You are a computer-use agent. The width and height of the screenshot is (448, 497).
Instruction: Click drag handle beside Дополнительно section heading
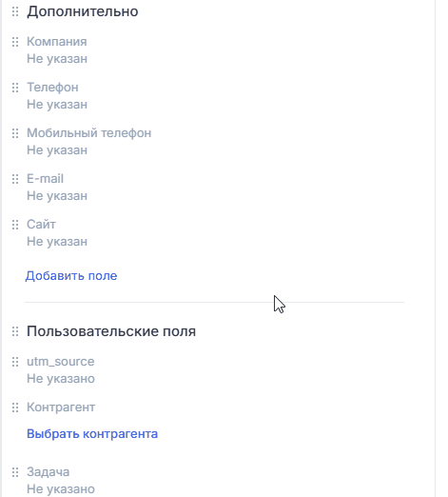click(x=15, y=11)
